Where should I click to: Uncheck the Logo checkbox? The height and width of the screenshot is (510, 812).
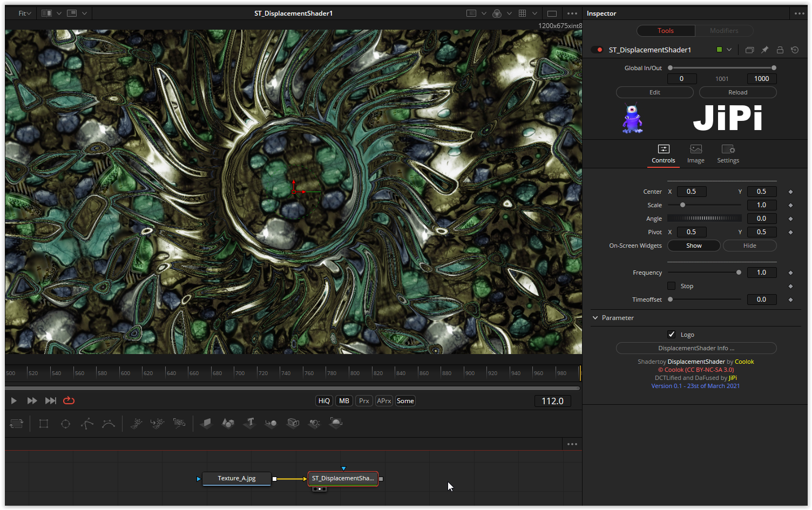671,334
